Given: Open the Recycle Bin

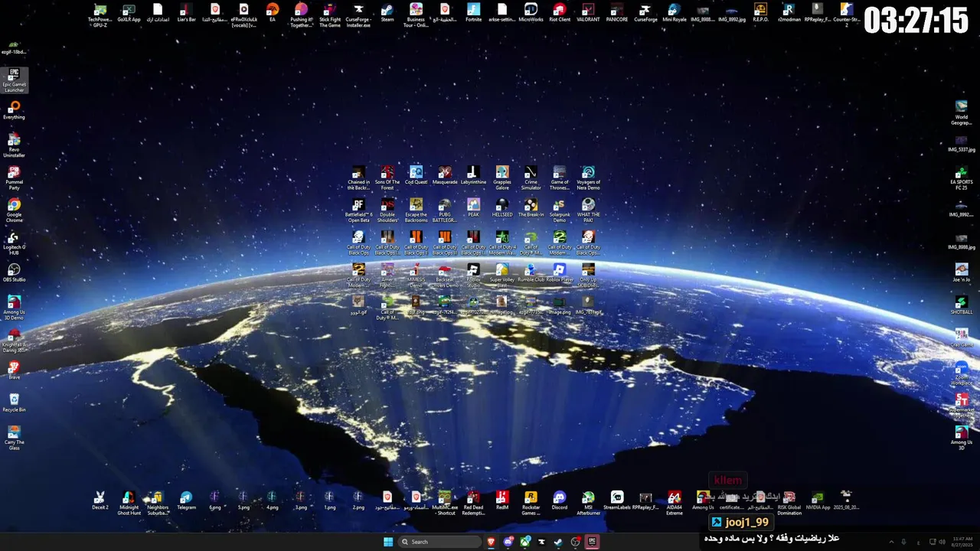Looking at the screenshot, I should (14, 403).
